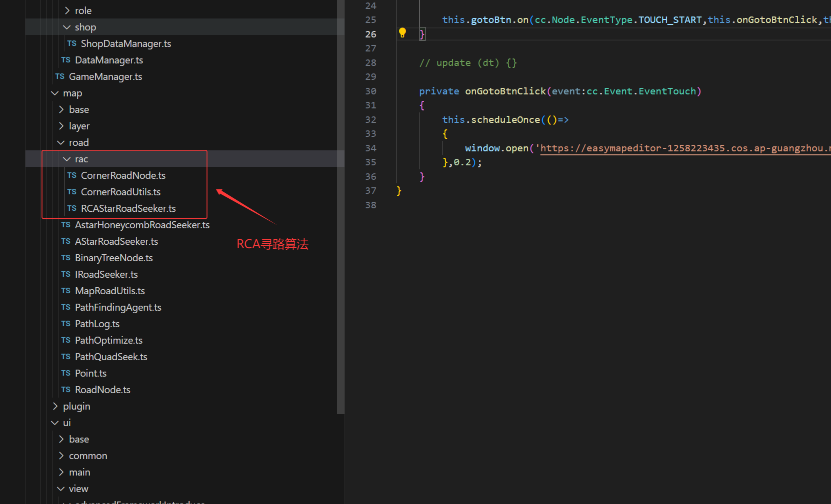The image size is (831, 504).
Task: Open PathFindingAgent.ts file
Action: [118, 307]
